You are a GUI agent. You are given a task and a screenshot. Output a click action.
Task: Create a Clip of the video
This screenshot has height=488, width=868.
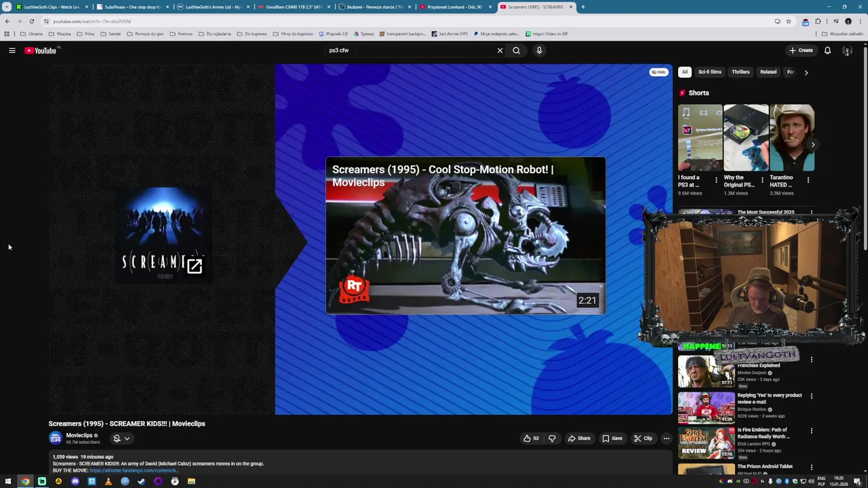tap(643, 439)
